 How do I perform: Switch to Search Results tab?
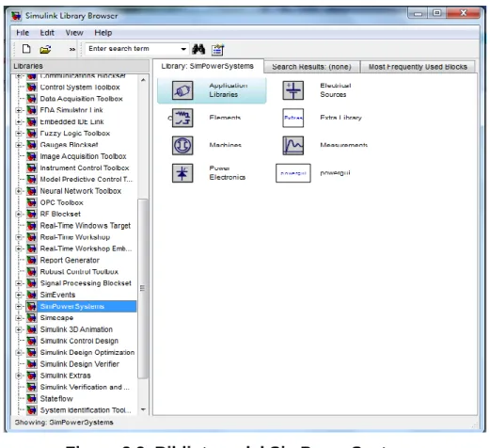point(311,67)
